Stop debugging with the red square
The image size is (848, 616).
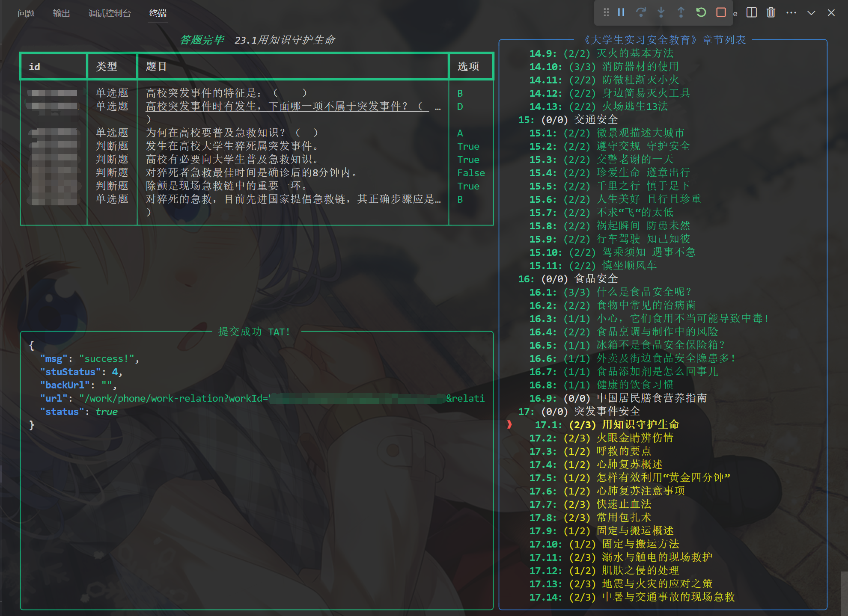click(x=721, y=12)
